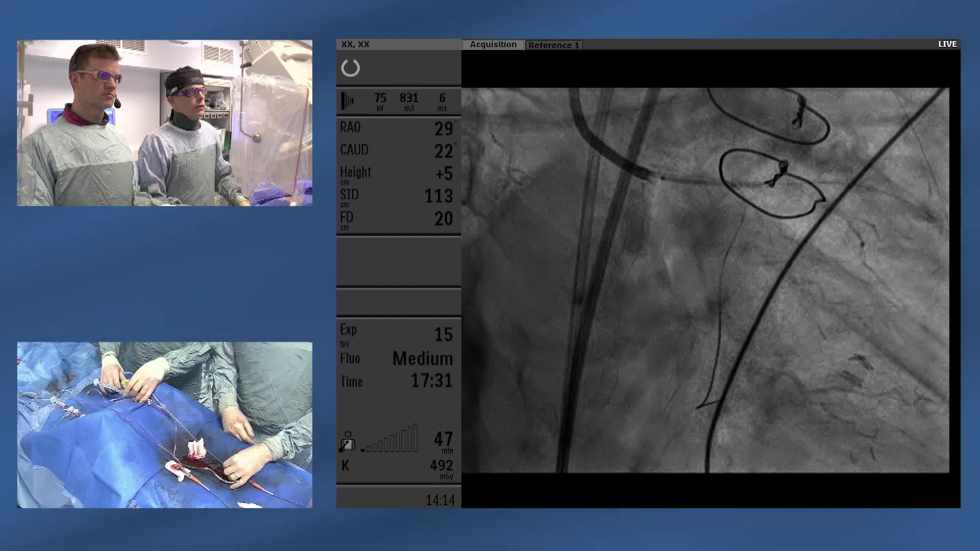Click the RAO angle value 29

click(443, 129)
